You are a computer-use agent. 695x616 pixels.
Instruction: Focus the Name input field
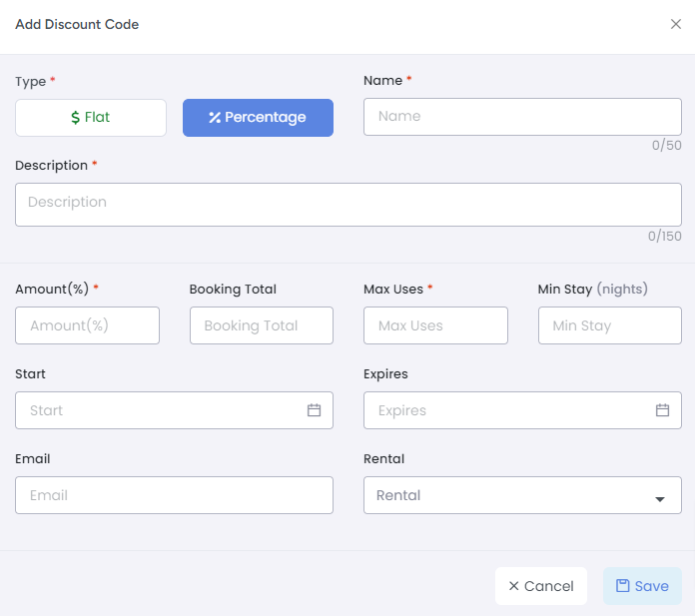click(522, 117)
